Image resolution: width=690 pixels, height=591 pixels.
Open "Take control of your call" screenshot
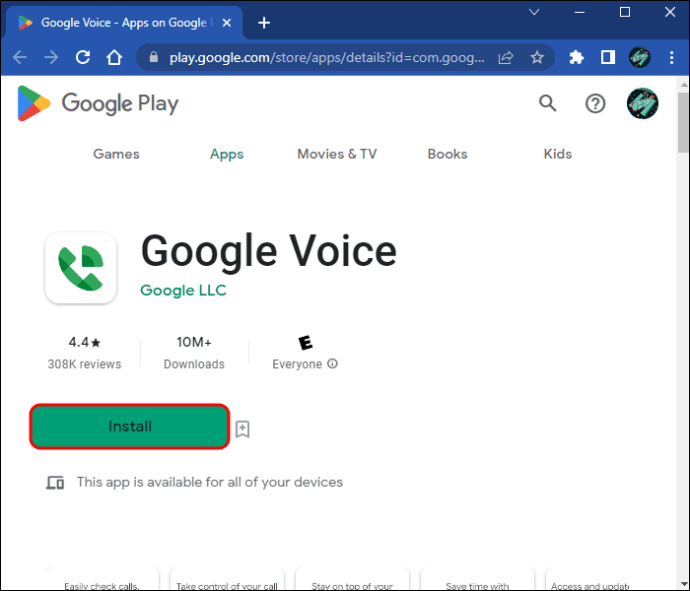227,579
